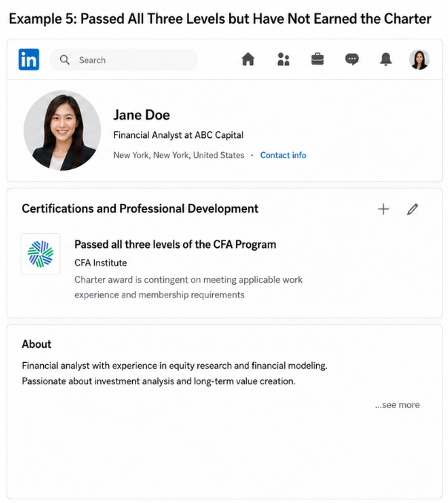Open the Messaging chat bubble icon
Image resolution: width=448 pixels, height=503 pixels.
(352, 59)
